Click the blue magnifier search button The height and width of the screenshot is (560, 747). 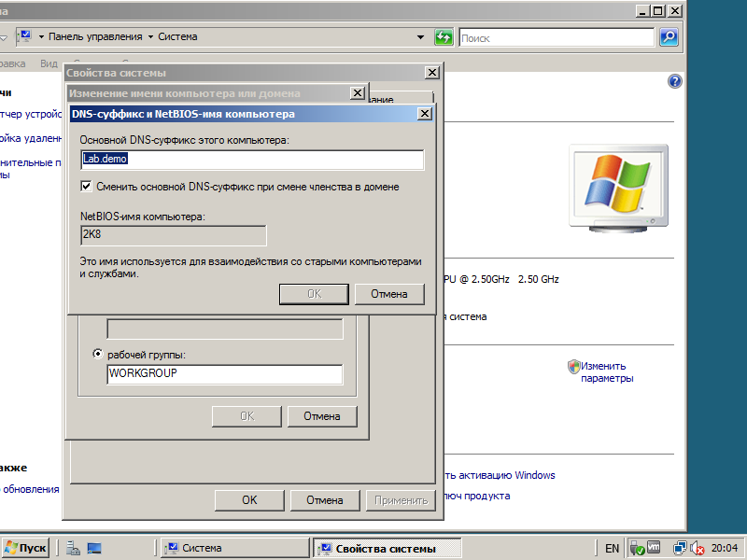669,37
